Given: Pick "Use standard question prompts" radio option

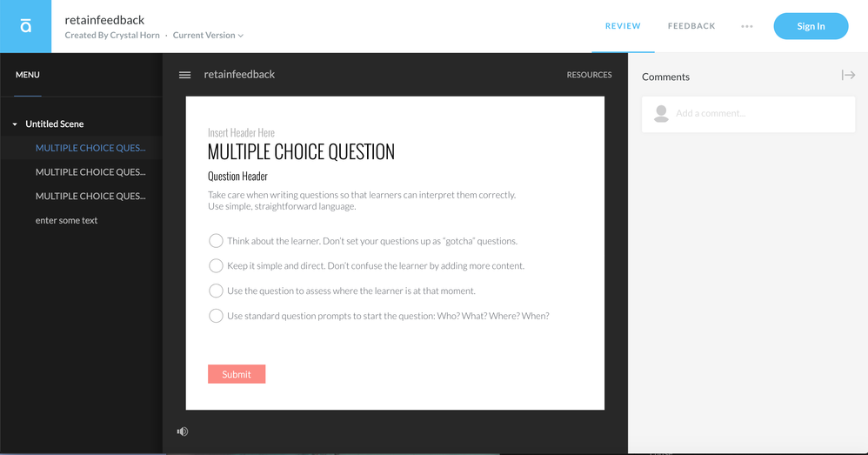Looking at the screenshot, I should [216, 316].
